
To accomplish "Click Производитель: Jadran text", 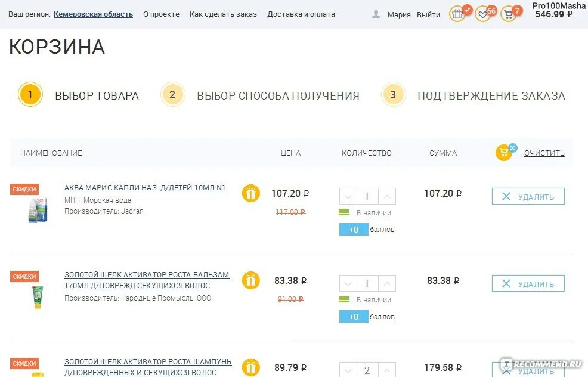I will click(x=104, y=211).
